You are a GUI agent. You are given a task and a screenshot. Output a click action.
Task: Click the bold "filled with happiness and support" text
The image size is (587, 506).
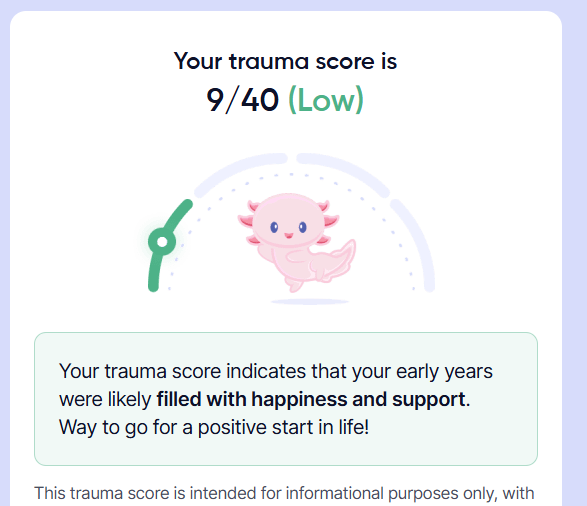click(311, 399)
